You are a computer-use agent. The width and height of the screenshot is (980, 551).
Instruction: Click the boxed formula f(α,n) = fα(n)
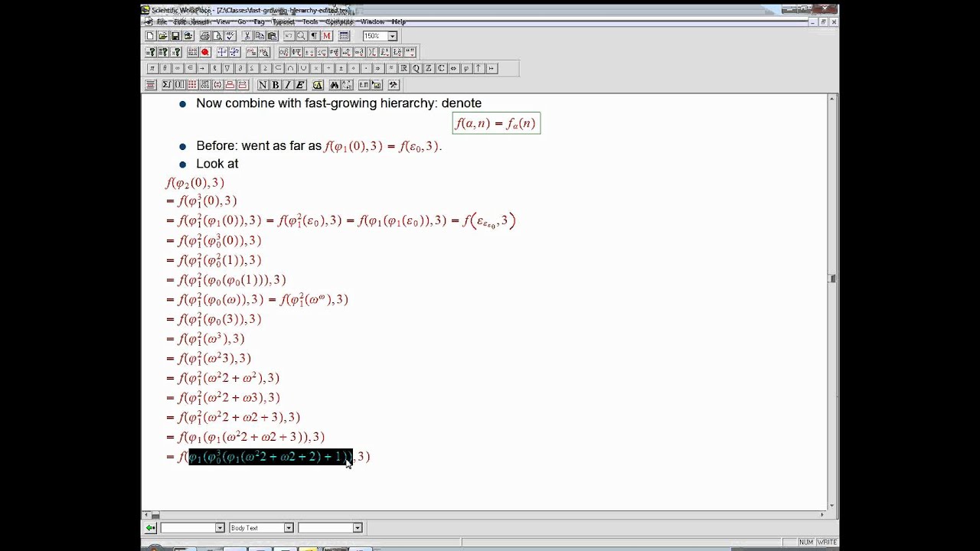click(x=496, y=123)
